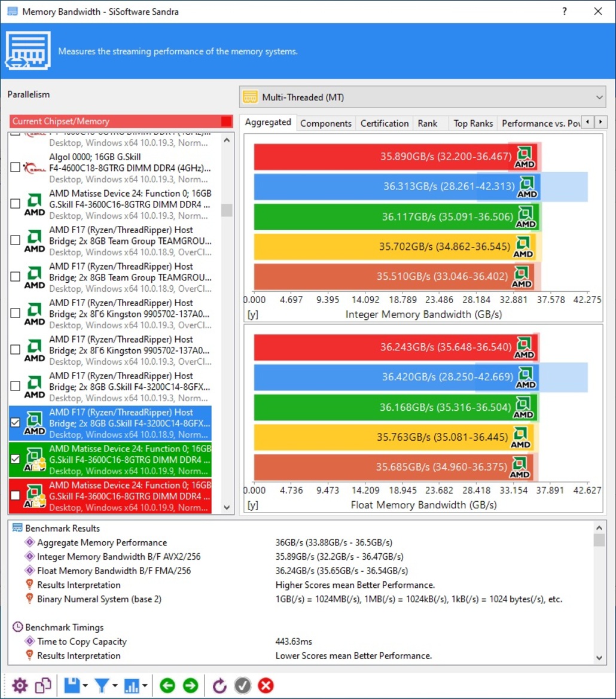The width and height of the screenshot is (616, 699).
Task: Confirm with the grey checkmark icon
Action: click(242, 686)
